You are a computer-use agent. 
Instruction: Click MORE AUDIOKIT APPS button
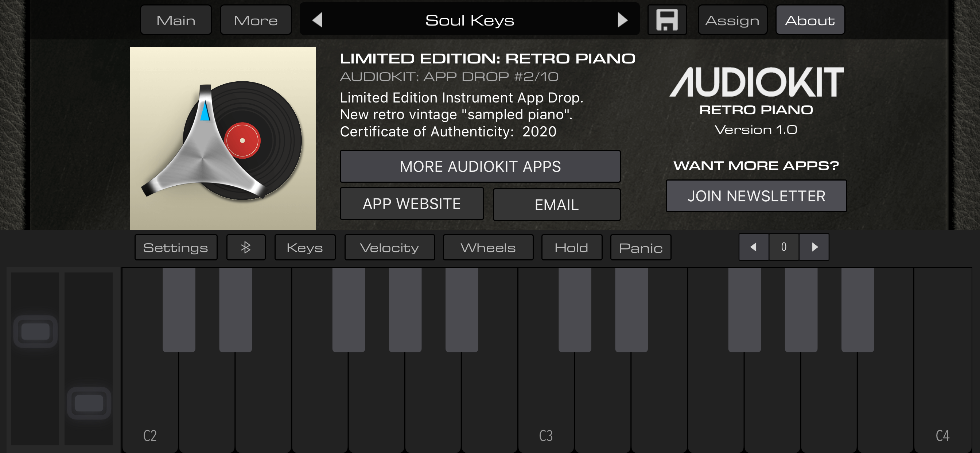point(480,166)
